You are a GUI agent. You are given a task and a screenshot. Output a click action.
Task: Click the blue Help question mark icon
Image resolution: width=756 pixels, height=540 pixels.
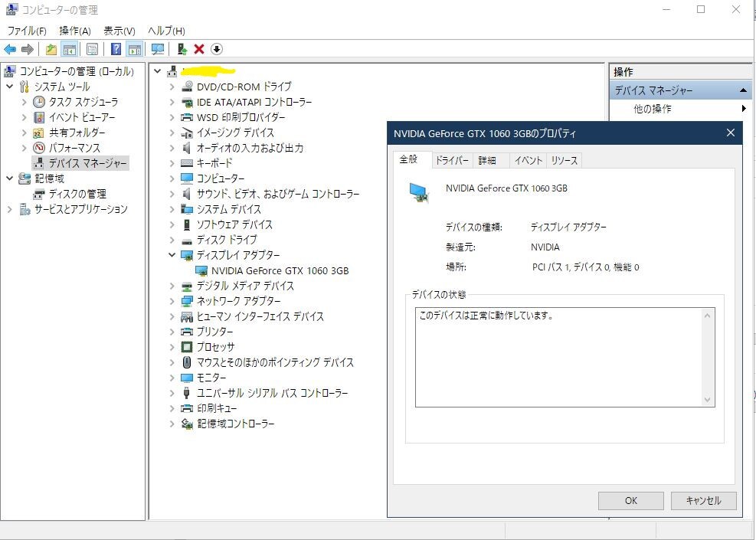116,50
